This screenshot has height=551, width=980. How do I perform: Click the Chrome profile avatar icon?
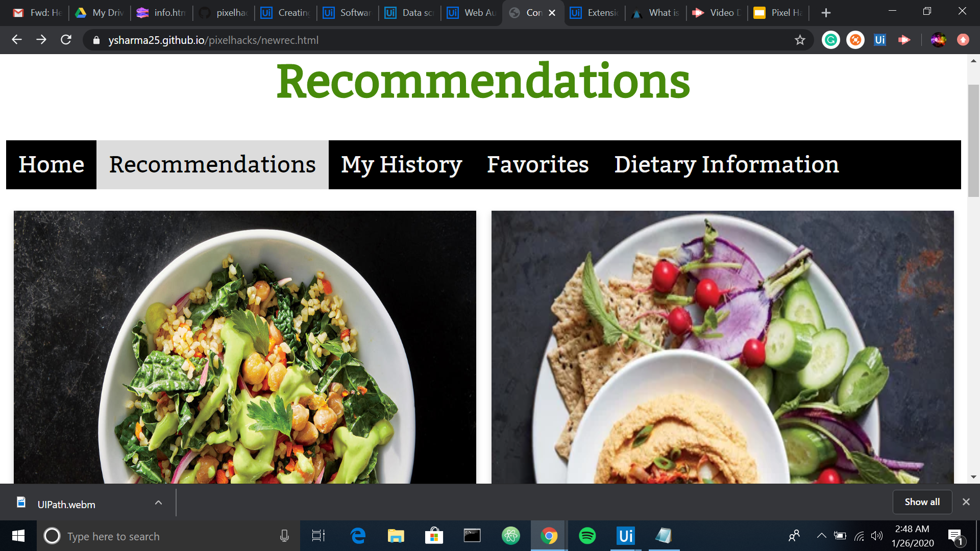tap(938, 40)
